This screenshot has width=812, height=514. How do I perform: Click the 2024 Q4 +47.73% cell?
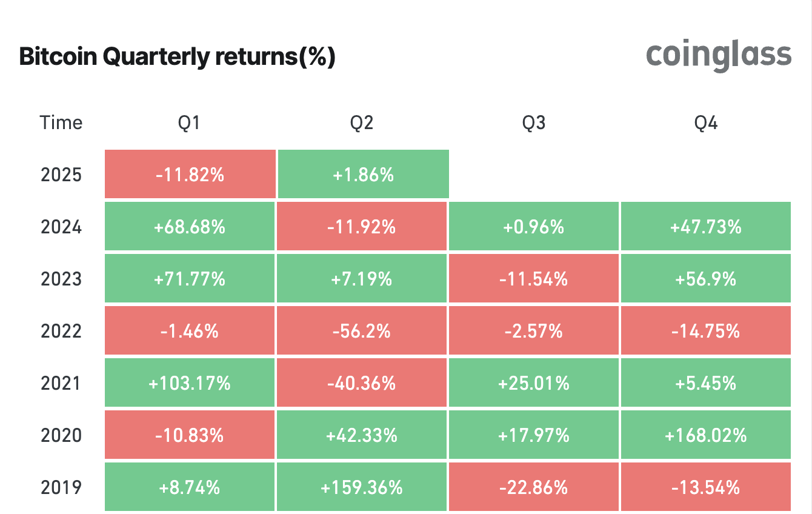pos(706,227)
